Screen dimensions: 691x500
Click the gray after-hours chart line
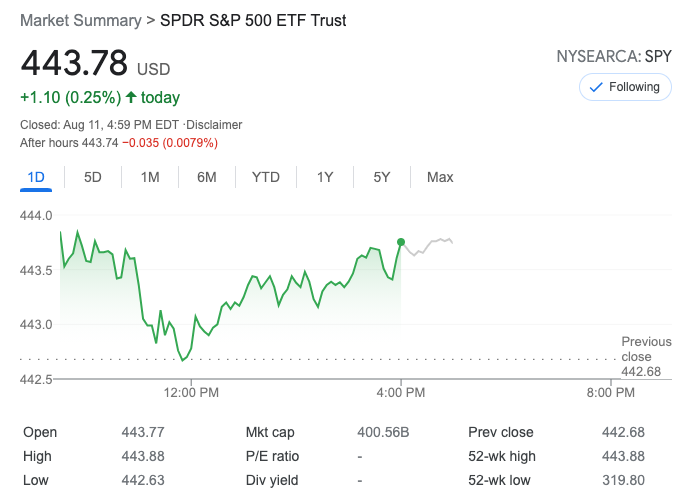430,243
